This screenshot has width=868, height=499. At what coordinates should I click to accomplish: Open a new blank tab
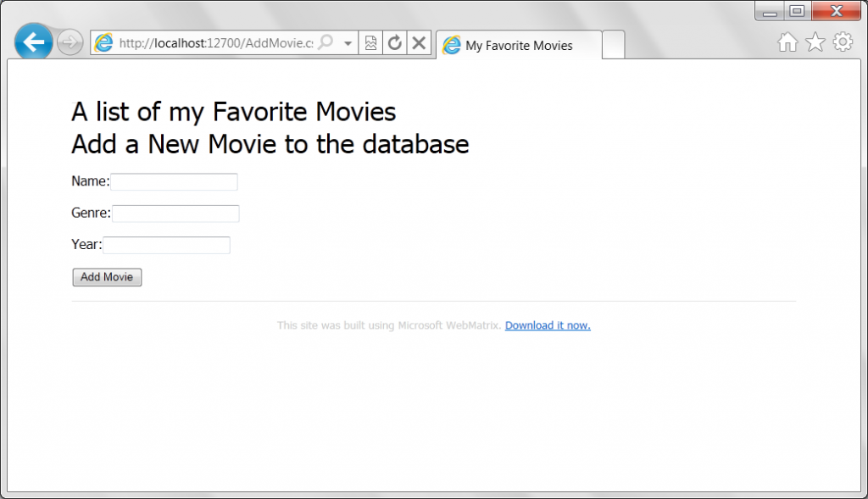coord(614,45)
